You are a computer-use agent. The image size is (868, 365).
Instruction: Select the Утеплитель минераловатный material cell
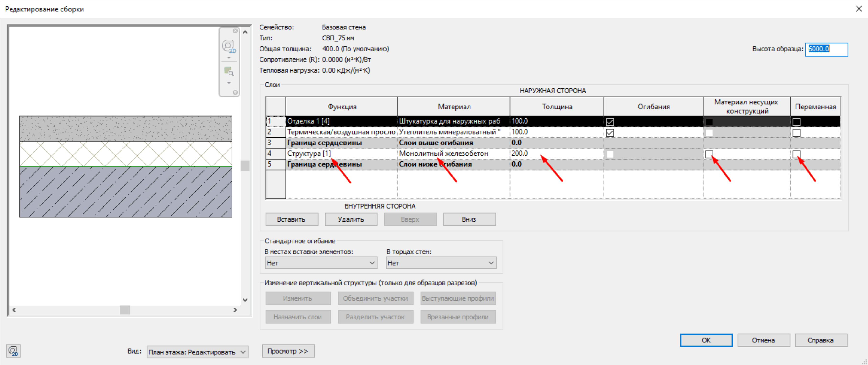(x=453, y=132)
